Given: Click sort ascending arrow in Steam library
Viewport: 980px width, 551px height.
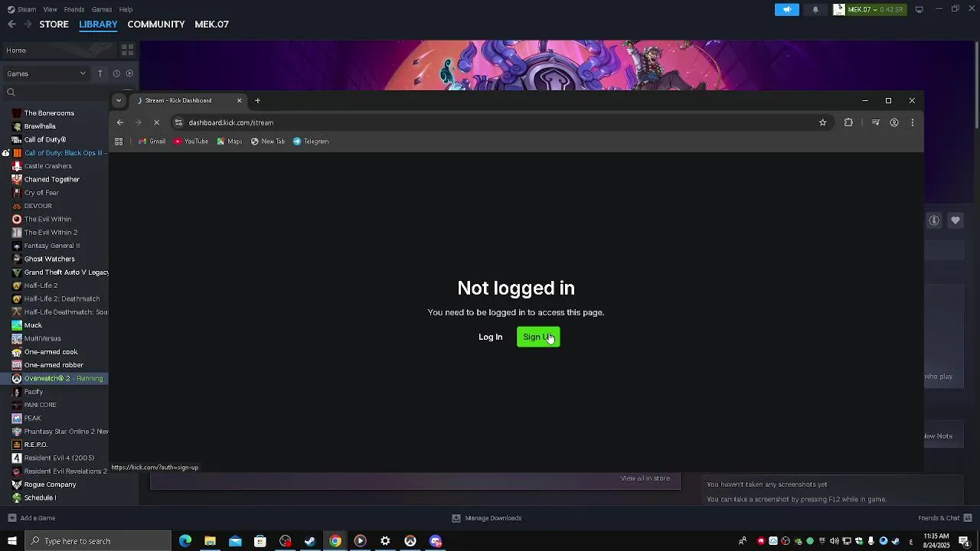Looking at the screenshot, I should coord(100,73).
